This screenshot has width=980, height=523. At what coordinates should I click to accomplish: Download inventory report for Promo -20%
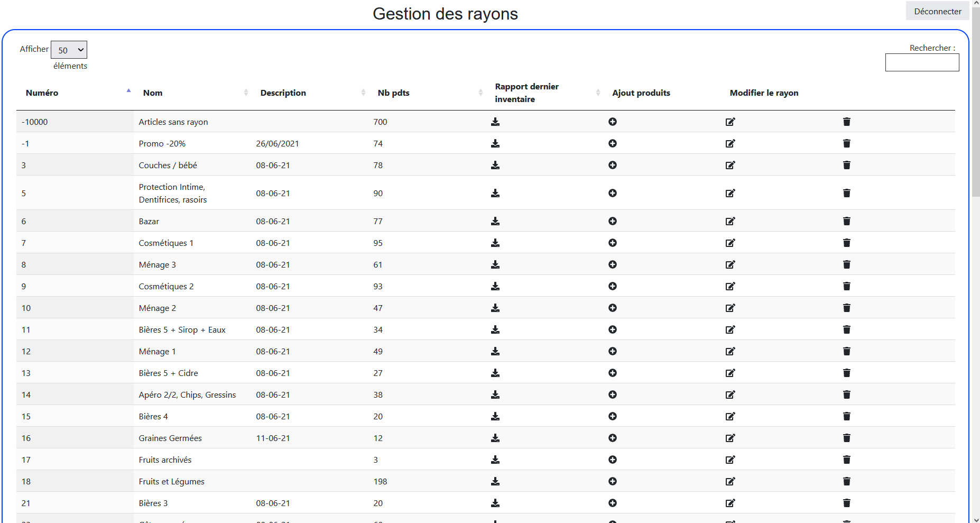pos(495,143)
